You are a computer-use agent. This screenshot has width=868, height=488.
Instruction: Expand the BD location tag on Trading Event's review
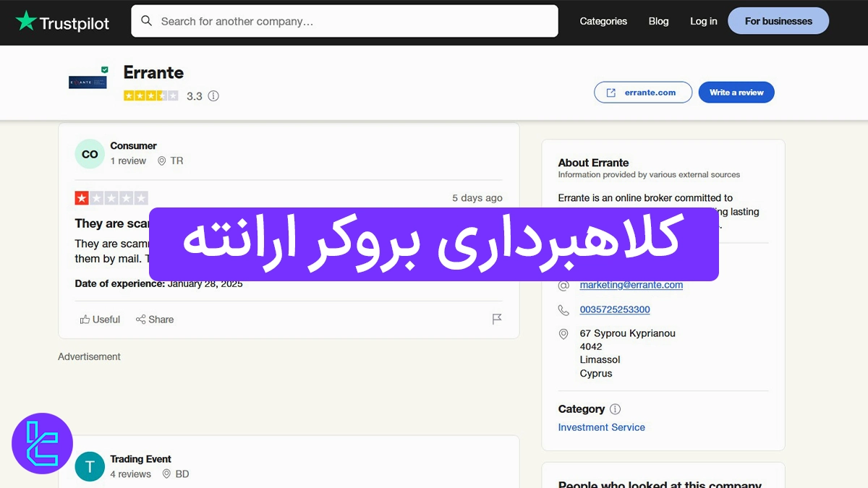click(x=176, y=474)
